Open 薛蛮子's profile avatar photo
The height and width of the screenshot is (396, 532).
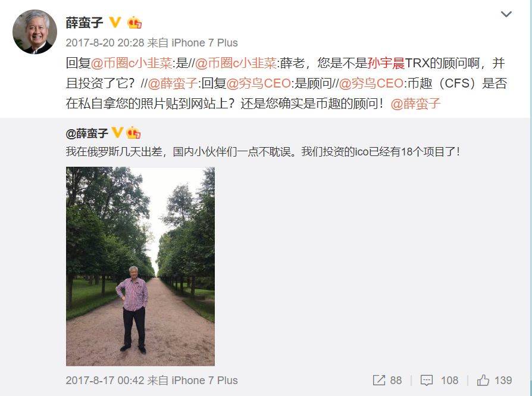tap(35, 32)
